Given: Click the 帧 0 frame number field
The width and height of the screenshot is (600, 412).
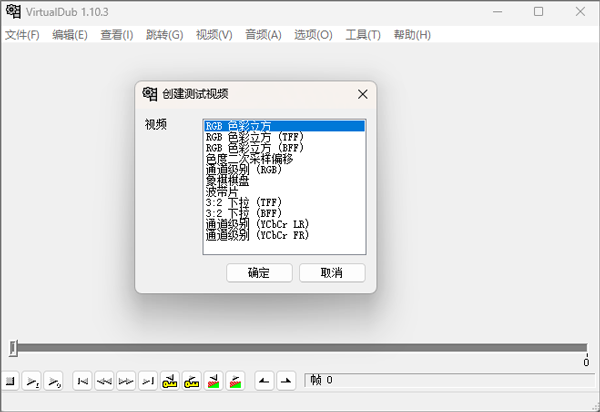Looking at the screenshot, I should (450, 380).
